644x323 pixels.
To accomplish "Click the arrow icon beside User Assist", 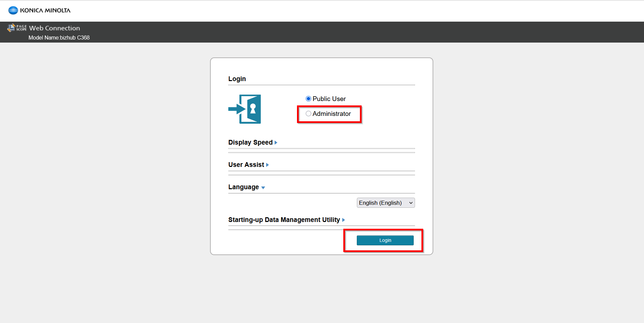I will 267,165.
